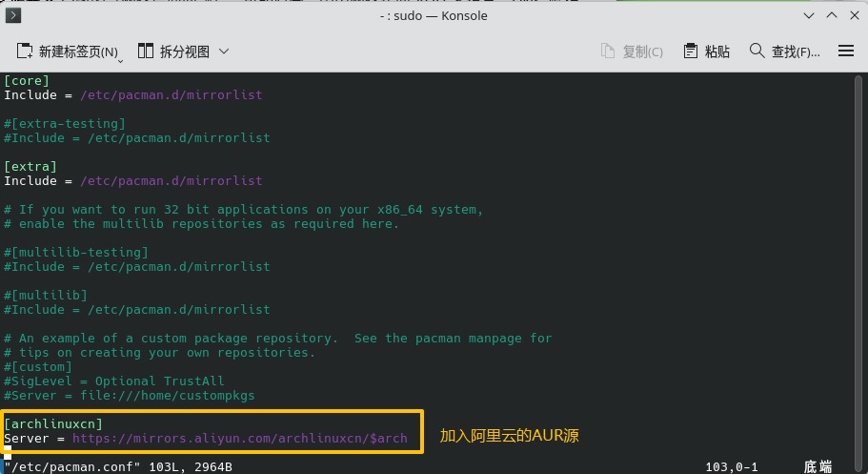Screen dimensions: 868x474
Task: Click the /etc/pacman.conf status line
Action: [x=118, y=466]
